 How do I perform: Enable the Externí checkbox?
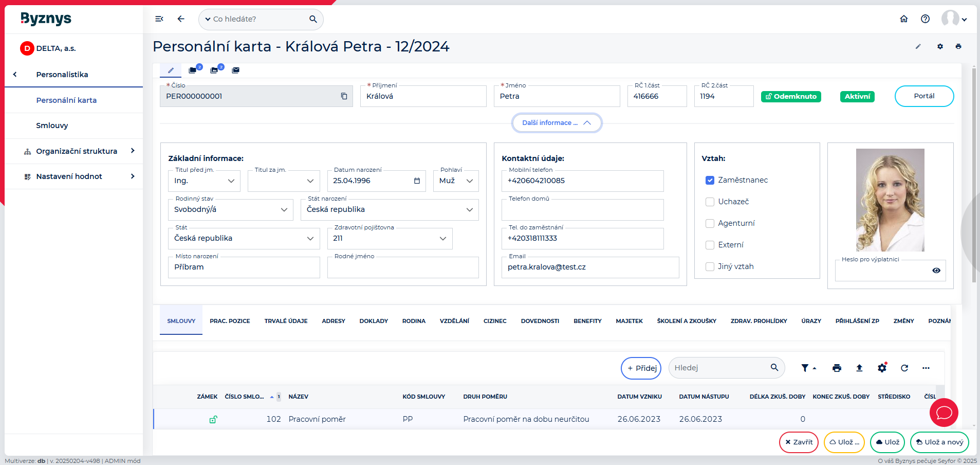[x=710, y=245]
